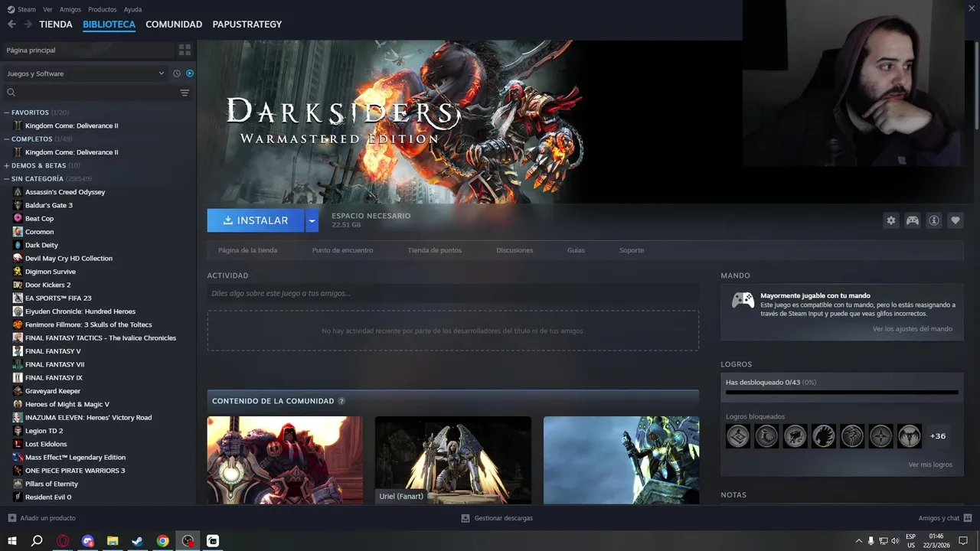The width and height of the screenshot is (980, 551).
Task: Open Punto de encuentro link
Action: (x=343, y=250)
